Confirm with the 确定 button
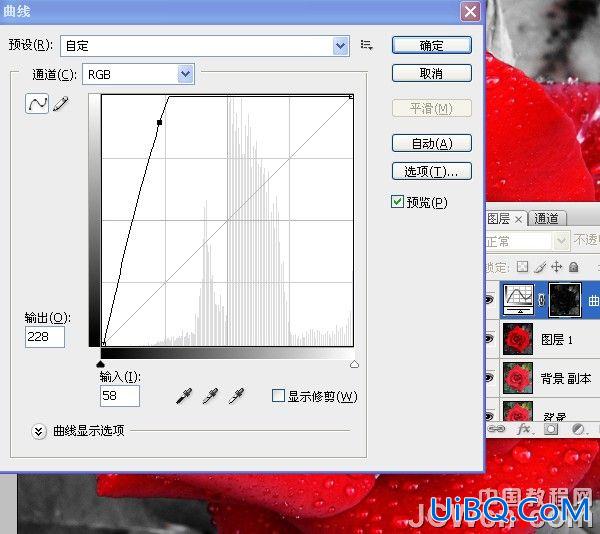The width and height of the screenshot is (600, 534). pyautogui.click(x=432, y=45)
